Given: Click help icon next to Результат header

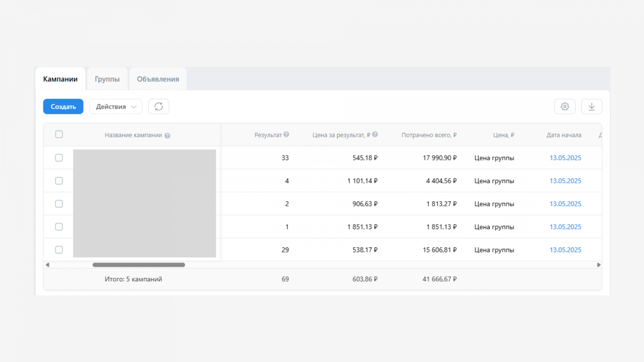Looking at the screenshot, I should click(x=286, y=134).
